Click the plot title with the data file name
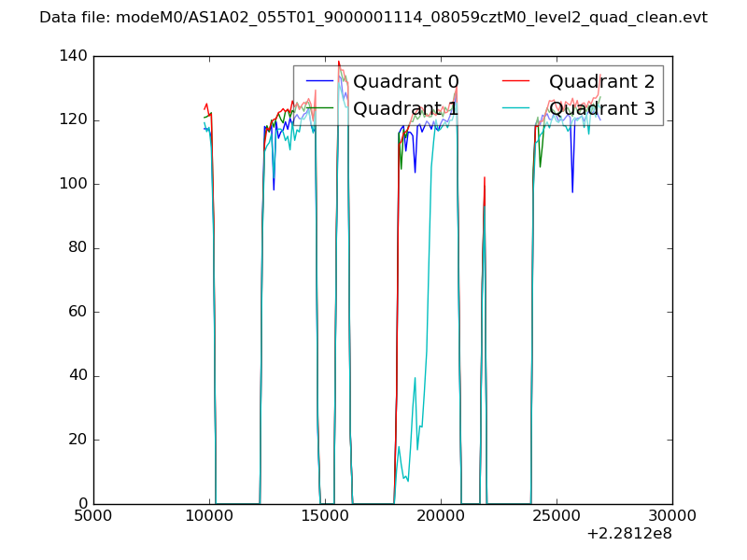 [x=373, y=18]
